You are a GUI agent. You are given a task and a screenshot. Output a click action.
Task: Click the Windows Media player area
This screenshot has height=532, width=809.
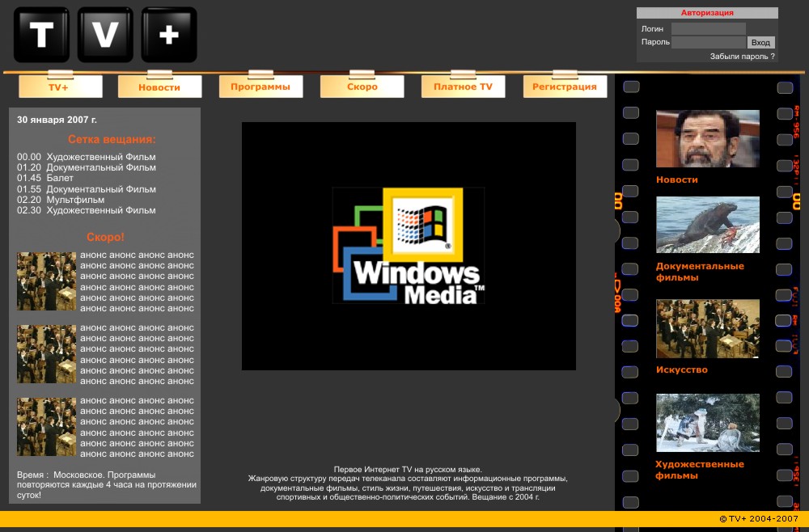409,246
